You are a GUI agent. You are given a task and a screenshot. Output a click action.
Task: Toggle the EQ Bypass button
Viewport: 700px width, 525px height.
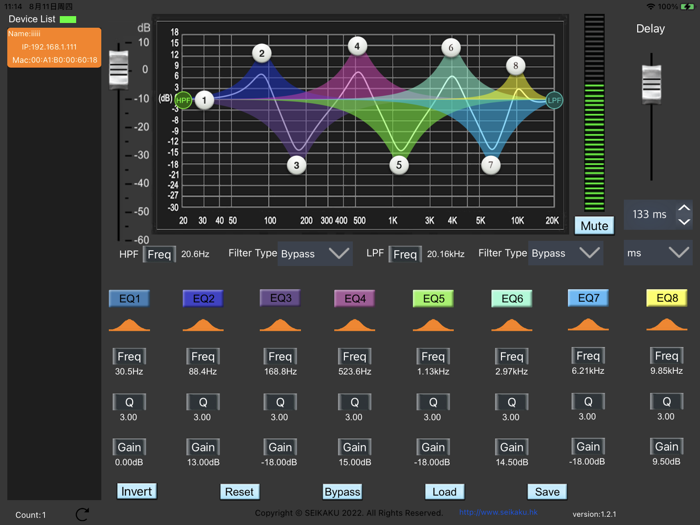pos(342,492)
